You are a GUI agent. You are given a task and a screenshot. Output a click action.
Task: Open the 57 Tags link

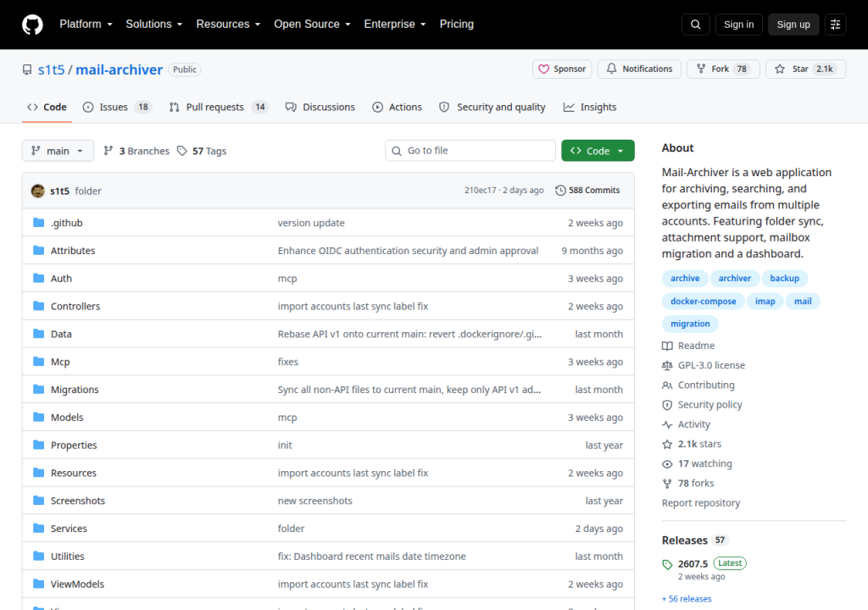point(202,151)
